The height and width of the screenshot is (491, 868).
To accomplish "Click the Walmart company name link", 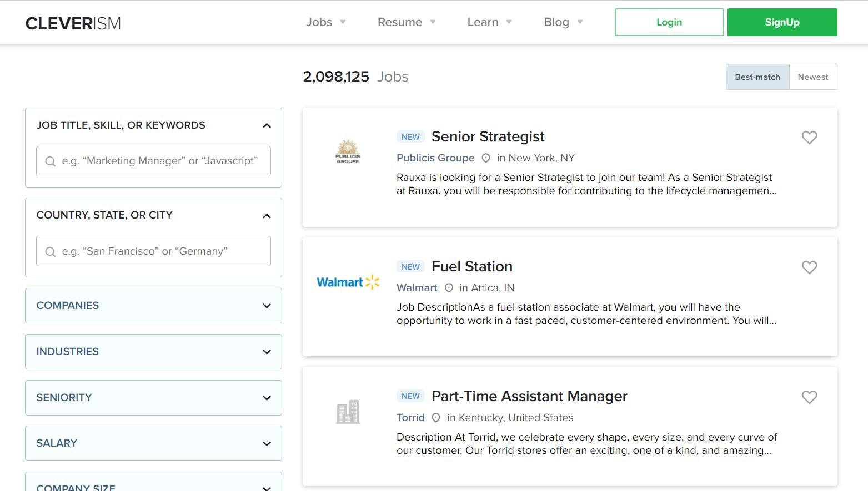I will point(417,288).
